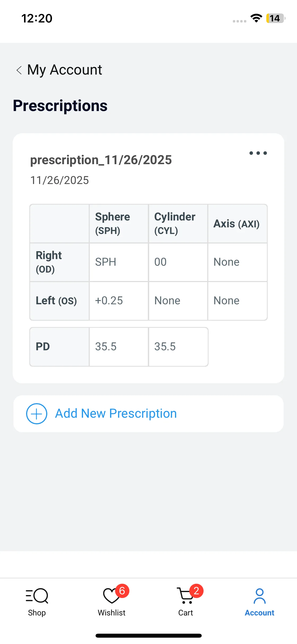Tap the Right (OD) cylinder value 00
297x644 pixels.
coord(160,262)
